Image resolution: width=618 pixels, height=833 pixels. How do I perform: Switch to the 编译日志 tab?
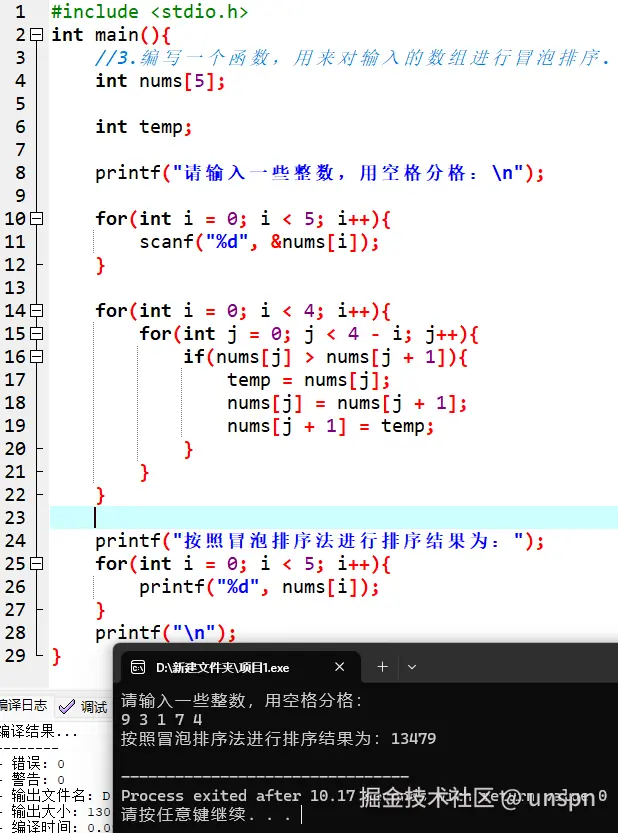(23, 706)
